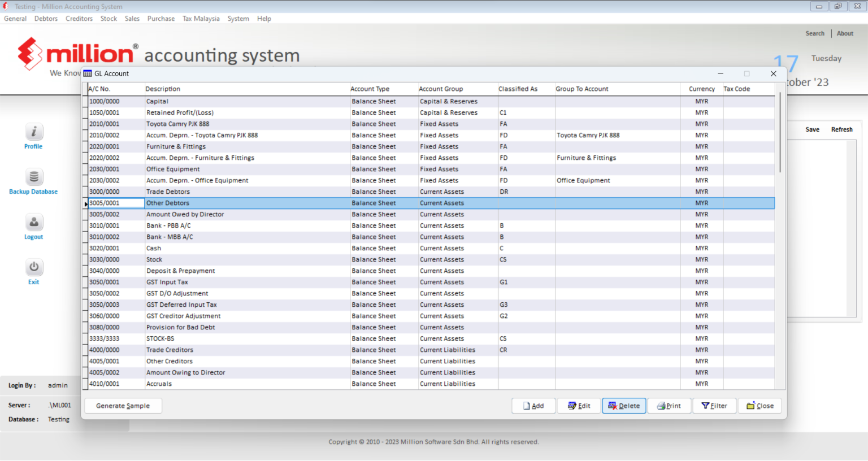Open the Creditors menu
Image resolution: width=868 pixels, height=461 pixels.
79,19
